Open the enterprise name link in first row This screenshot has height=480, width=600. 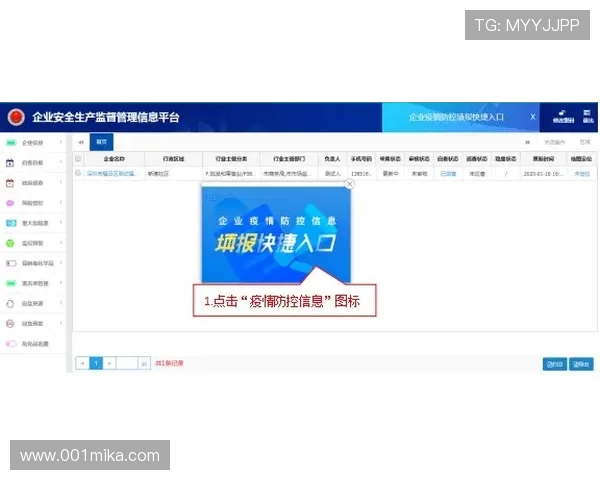[x=111, y=173]
